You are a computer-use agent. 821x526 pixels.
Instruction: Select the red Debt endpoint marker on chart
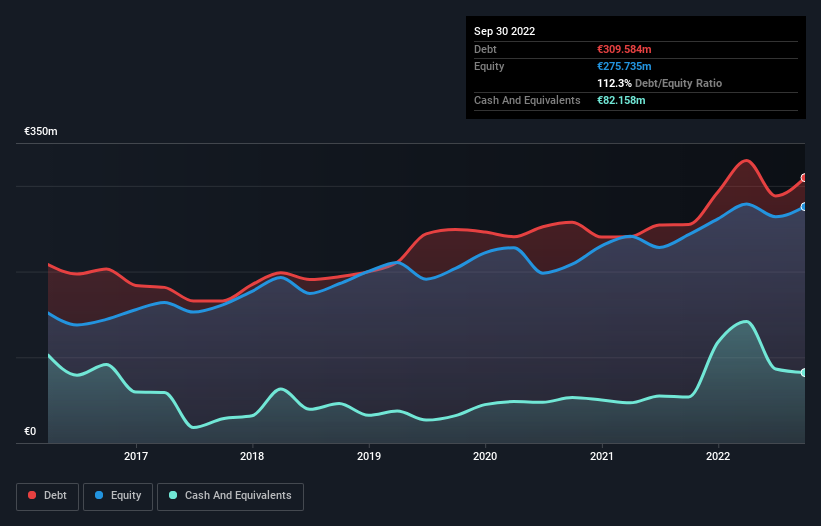coord(804,178)
